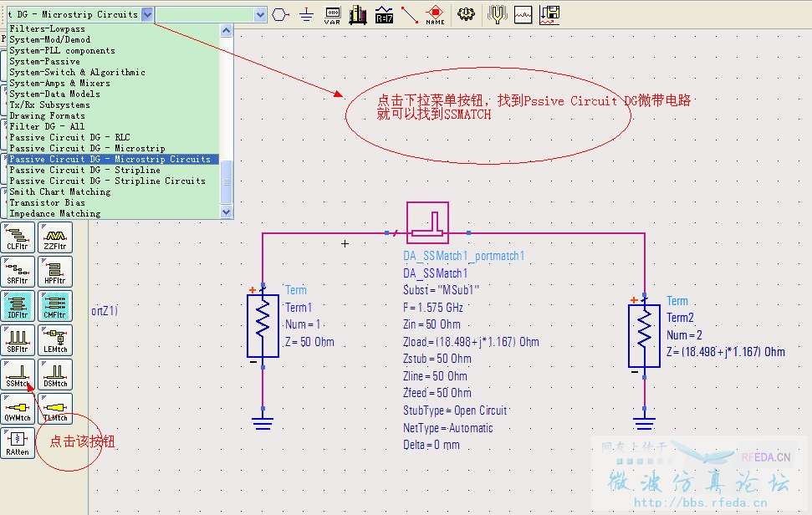Select the Term2 resistor symbol

(x=644, y=336)
